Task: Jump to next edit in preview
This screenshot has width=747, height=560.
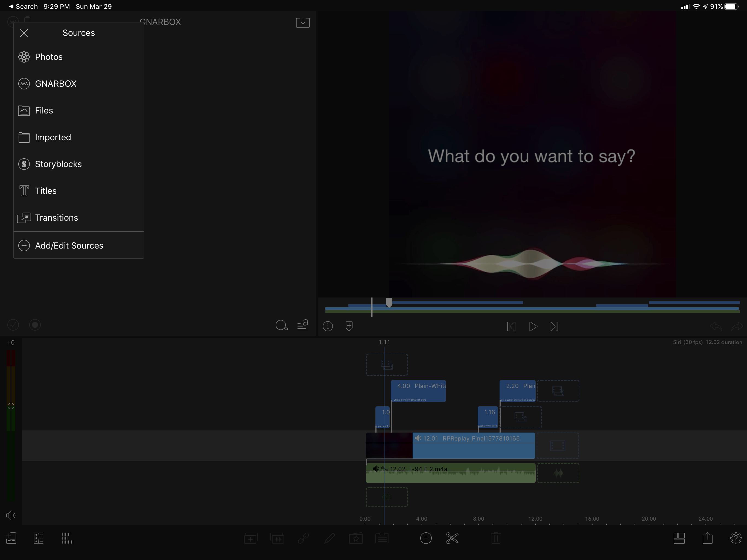Action: point(554,326)
